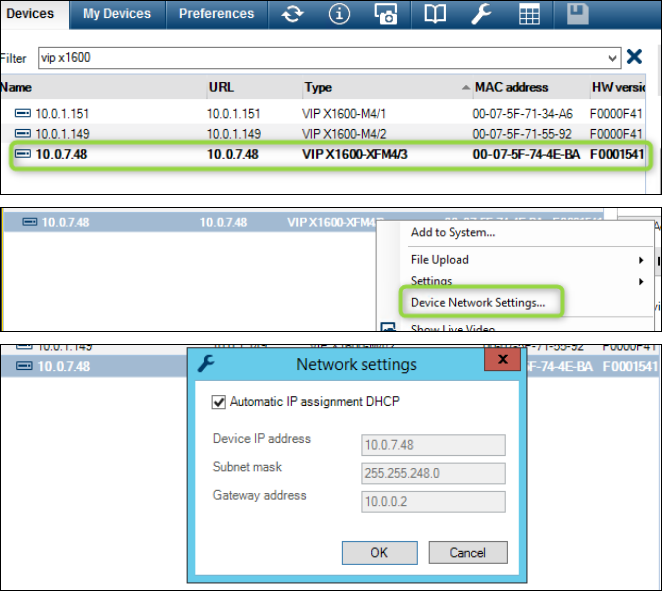Open the Preferences tab
Viewport: 662px width, 591px height.
point(217,14)
